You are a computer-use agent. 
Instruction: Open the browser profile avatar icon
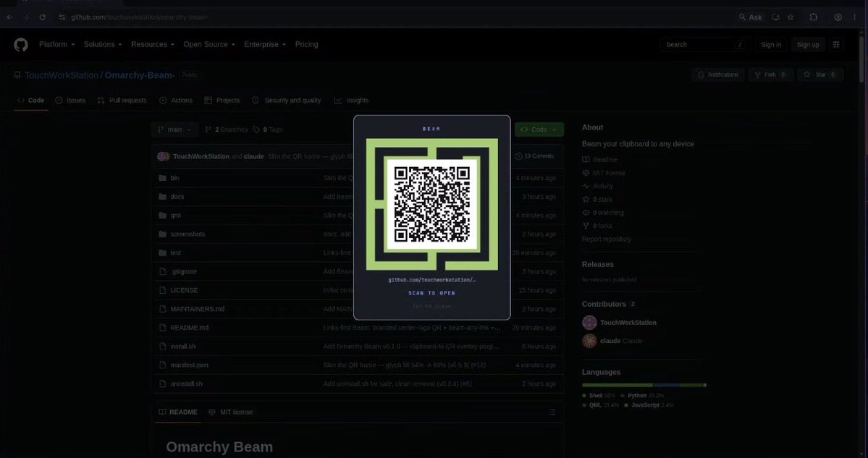(838, 17)
